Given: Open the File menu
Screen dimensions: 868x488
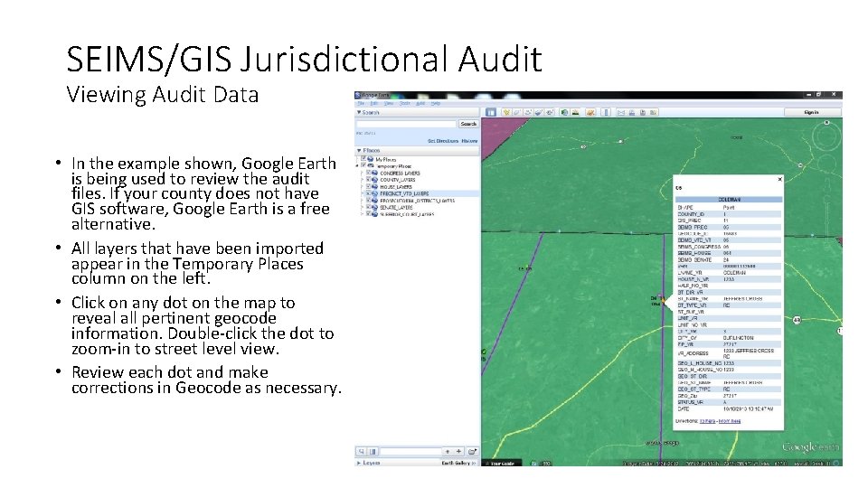Looking at the screenshot, I should click(361, 103).
